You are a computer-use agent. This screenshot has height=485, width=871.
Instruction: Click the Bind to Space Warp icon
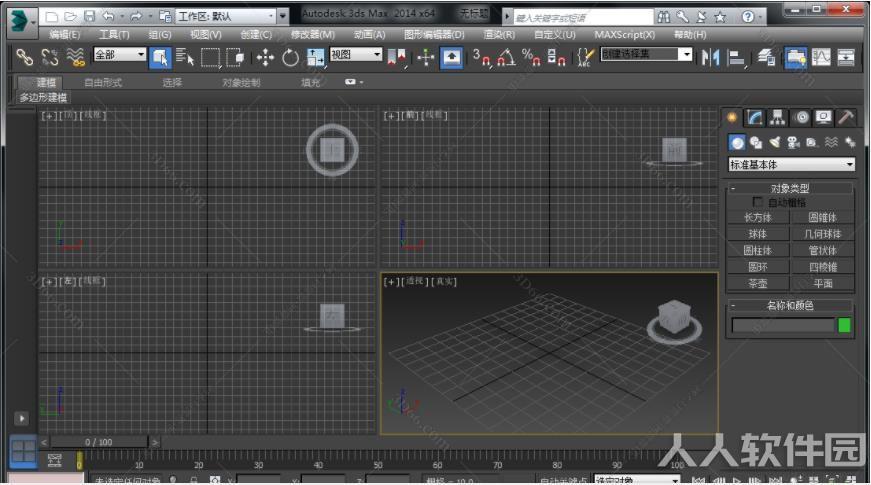click(76, 57)
